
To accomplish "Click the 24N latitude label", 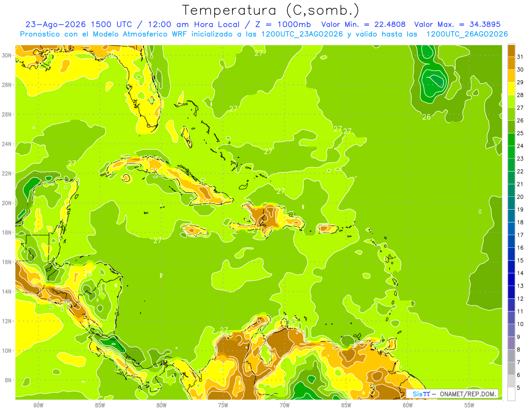I will [7, 144].
